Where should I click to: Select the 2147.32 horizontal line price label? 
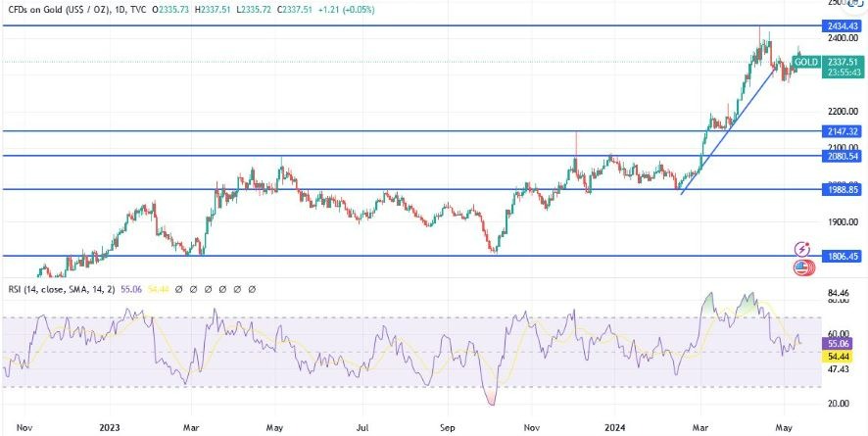pyautogui.click(x=841, y=131)
